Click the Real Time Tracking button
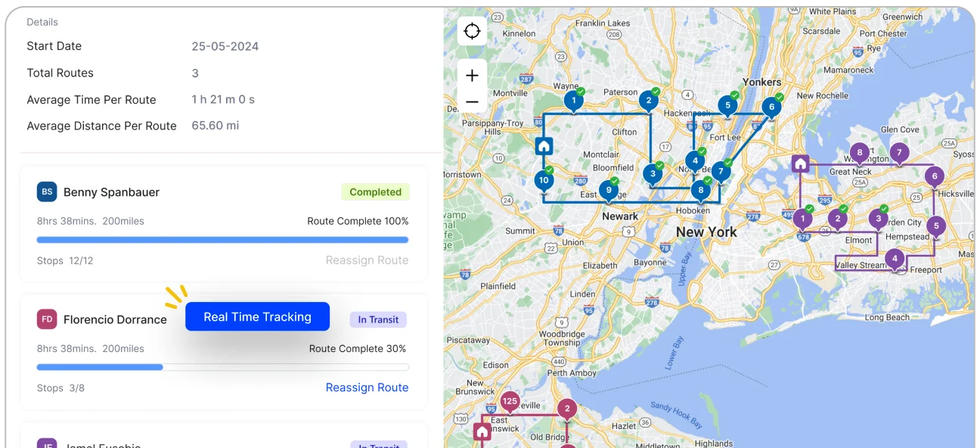The height and width of the screenshot is (448, 980). coord(257,317)
